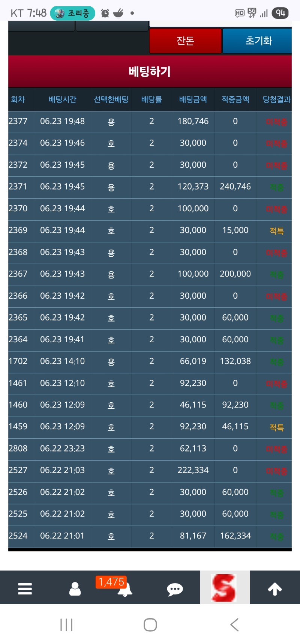Tap the scroll-to-top arrow icon
This screenshot has width=300, height=644.
(x=275, y=588)
